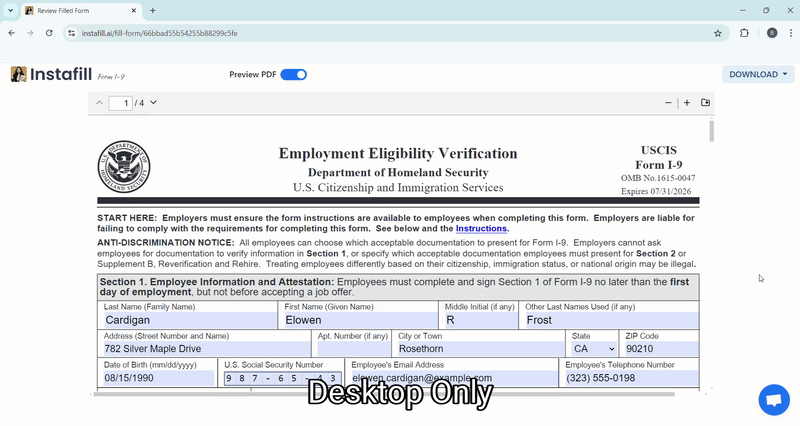
Task: Click the ZIP Code field 90210
Action: [x=661, y=349]
